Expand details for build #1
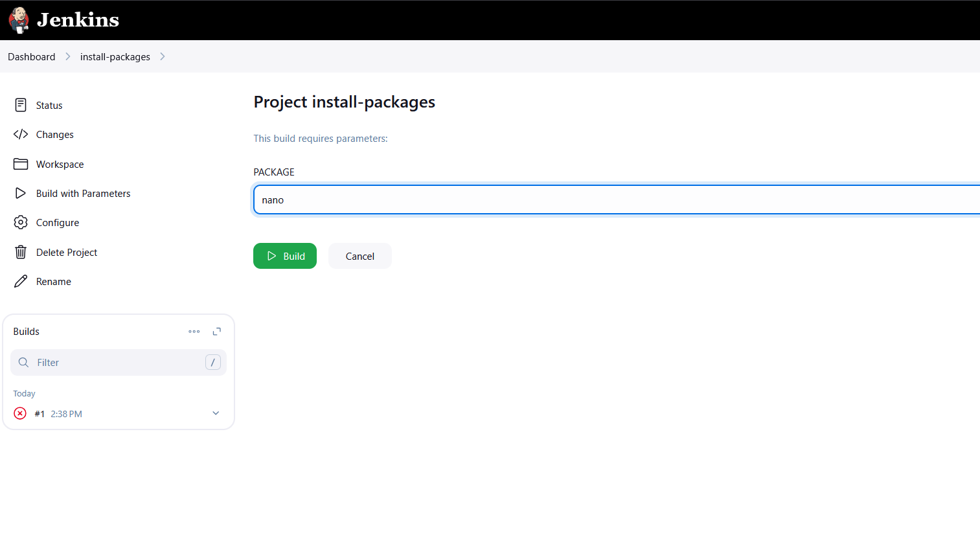 coord(216,413)
